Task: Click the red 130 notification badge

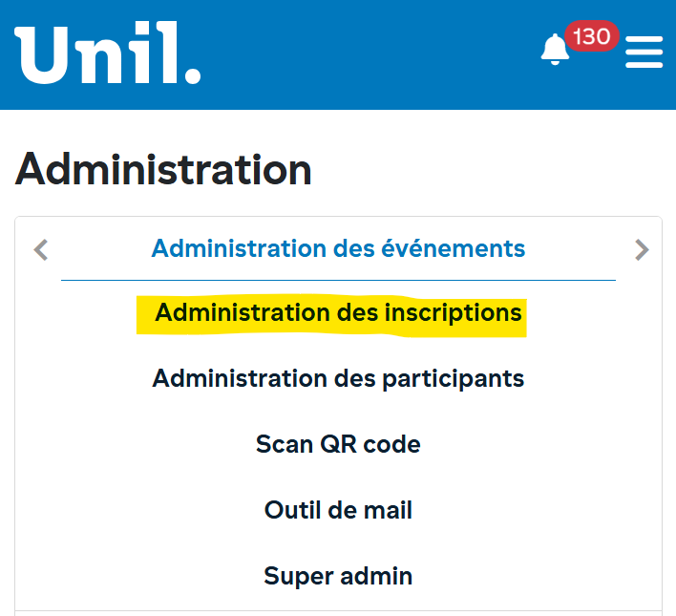Action: [592, 37]
